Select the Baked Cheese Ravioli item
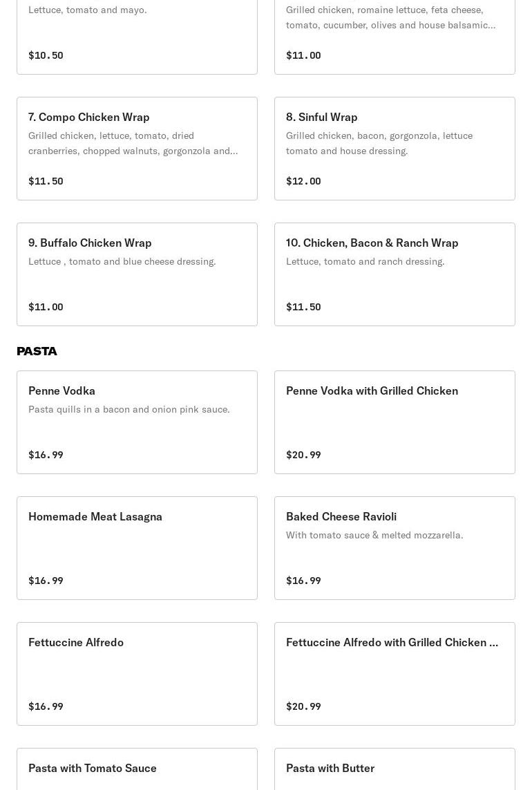 pyautogui.click(x=395, y=548)
